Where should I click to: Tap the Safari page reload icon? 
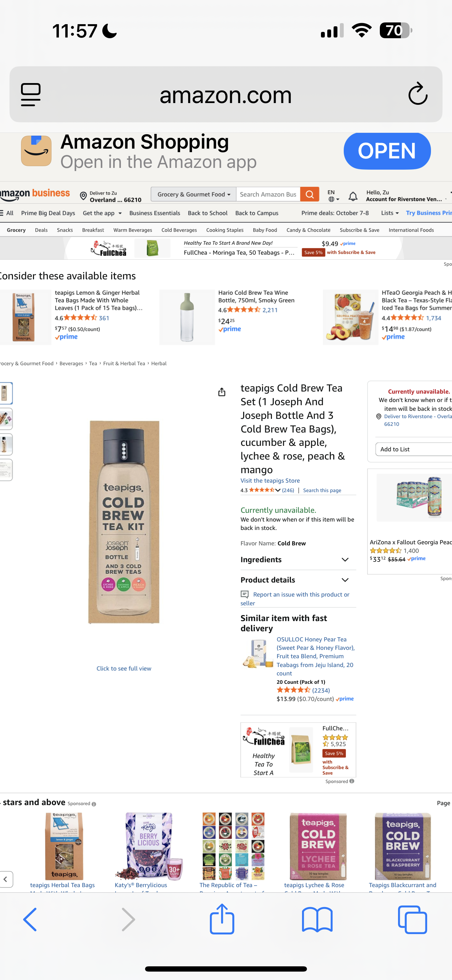click(417, 94)
